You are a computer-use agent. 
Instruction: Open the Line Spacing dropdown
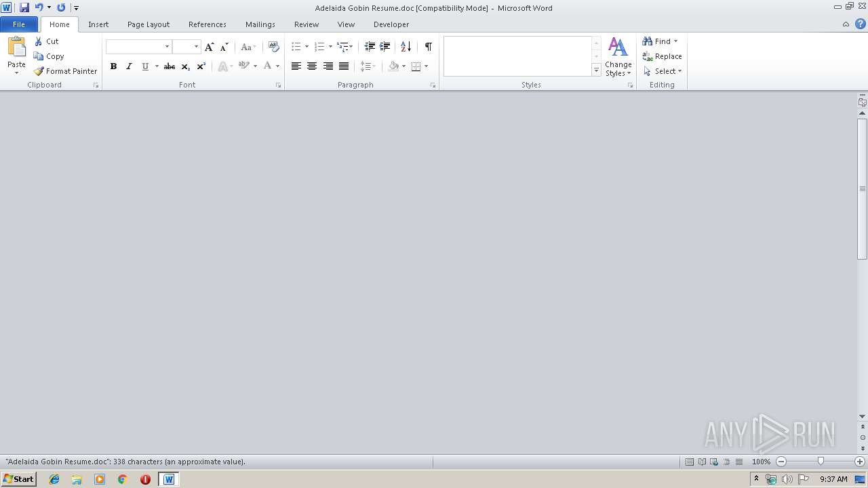[368, 66]
